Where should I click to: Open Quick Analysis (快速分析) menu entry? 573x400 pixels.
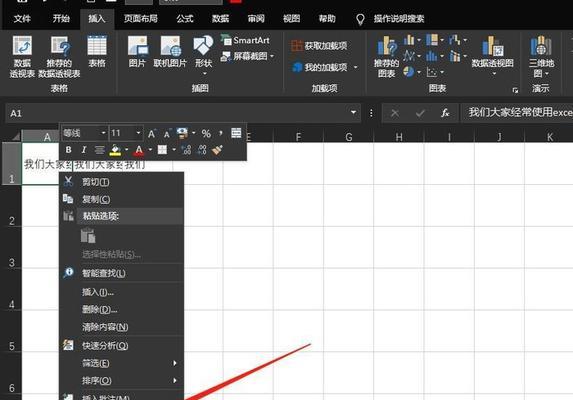pyautogui.click(x=121, y=346)
